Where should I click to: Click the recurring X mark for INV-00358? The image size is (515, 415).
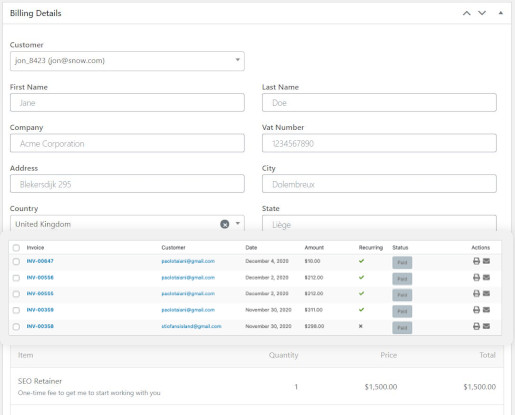(x=361, y=326)
